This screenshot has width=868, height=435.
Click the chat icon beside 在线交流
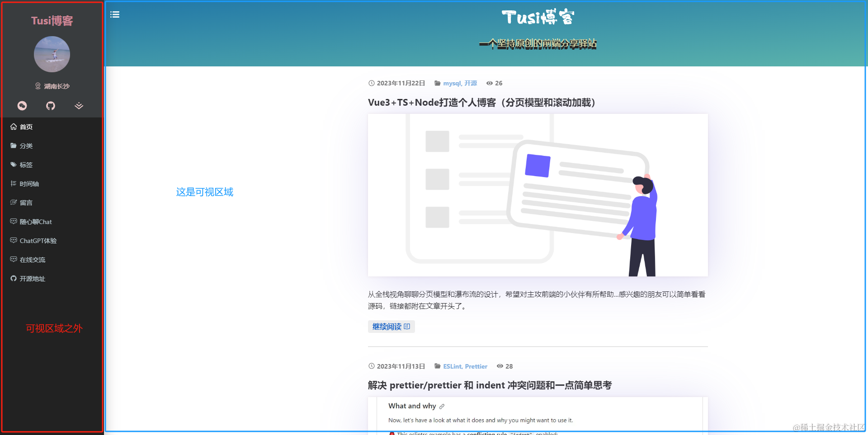[14, 259]
